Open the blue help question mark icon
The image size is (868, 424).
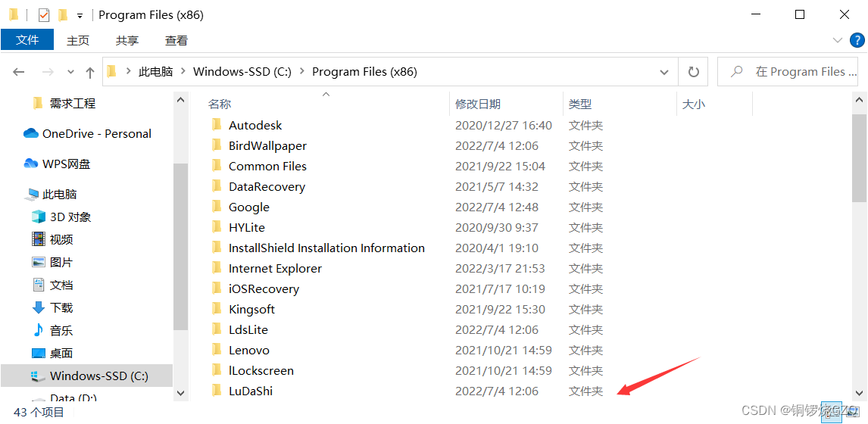(857, 40)
